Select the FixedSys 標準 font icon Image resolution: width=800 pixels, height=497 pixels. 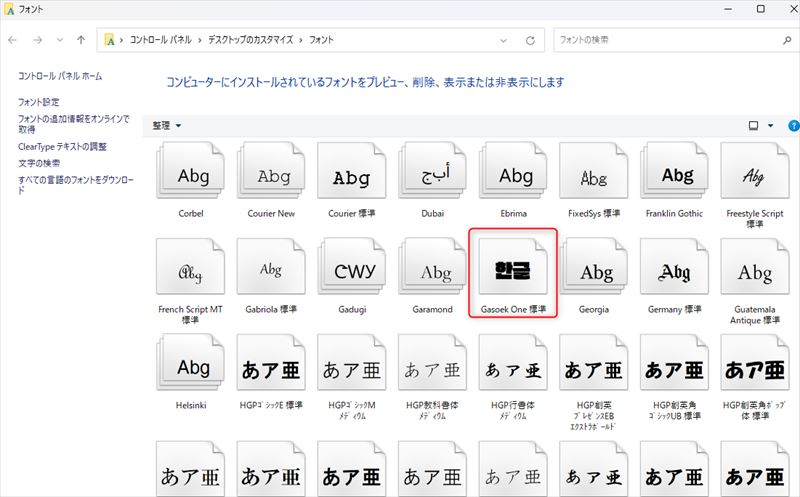point(593,171)
